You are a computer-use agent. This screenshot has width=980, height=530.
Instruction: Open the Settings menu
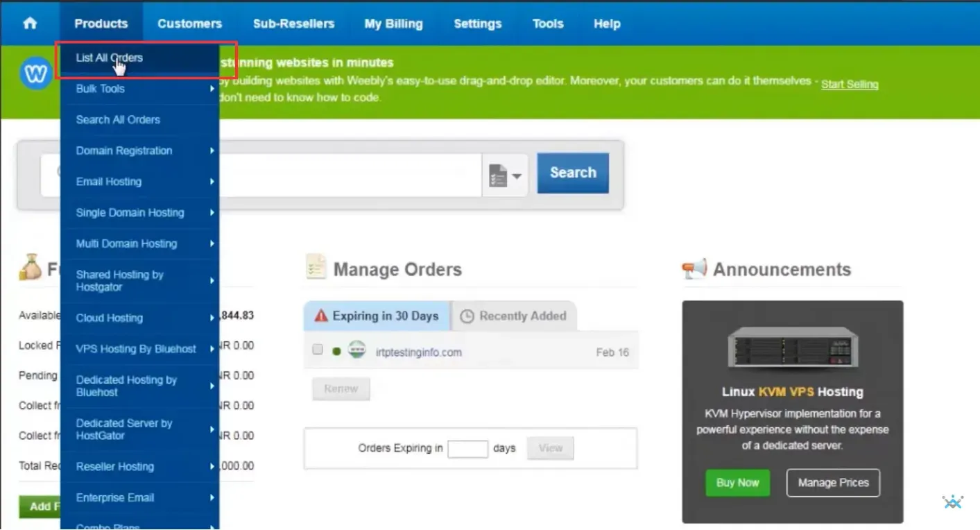point(477,24)
